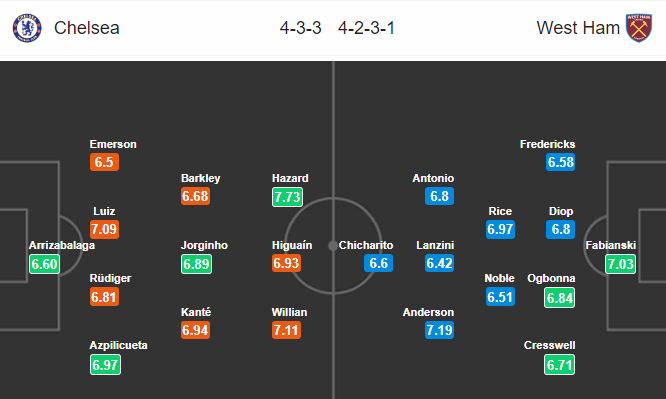Viewport: 666px width, 399px height.
Task: Click Lanzini's 6.42 rating badge
Action: tap(439, 263)
